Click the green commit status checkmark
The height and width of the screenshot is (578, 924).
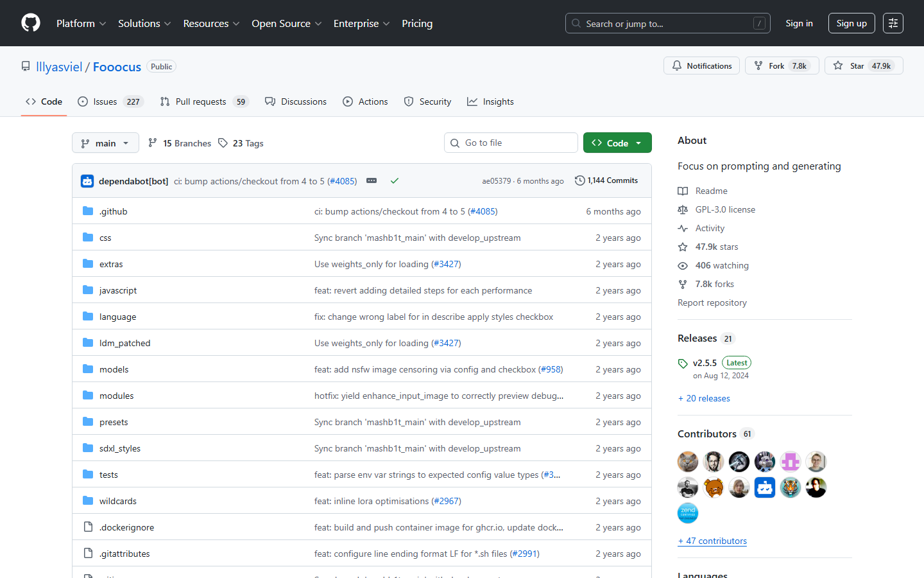click(x=395, y=181)
